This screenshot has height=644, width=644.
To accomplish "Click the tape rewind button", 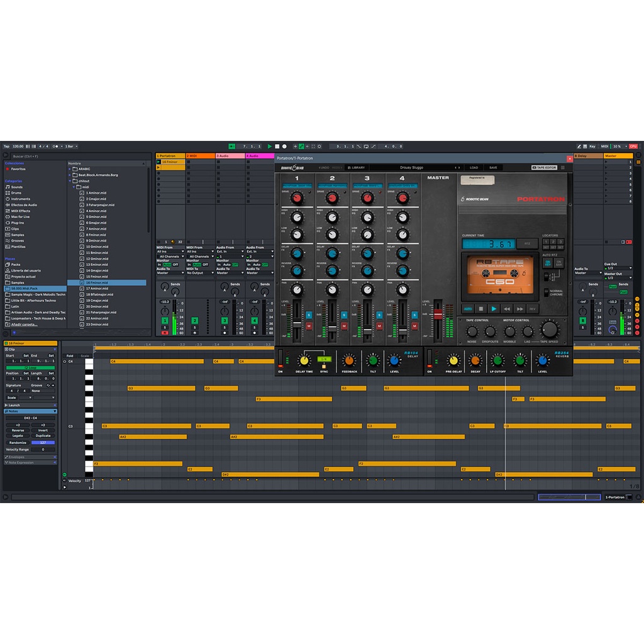I will (506, 309).
